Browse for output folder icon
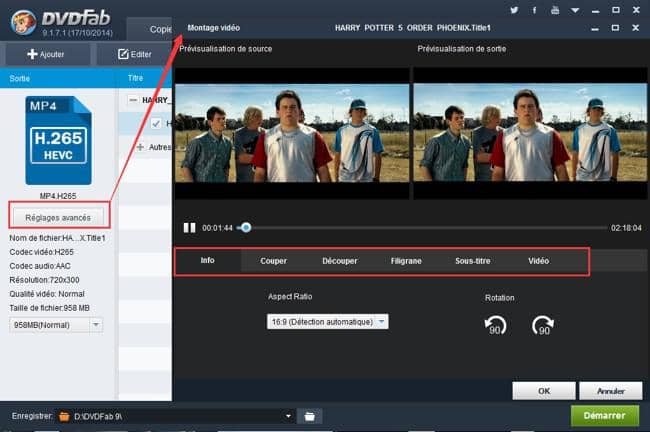This screenshot has height=432, width=650. (x=309, y=416)
